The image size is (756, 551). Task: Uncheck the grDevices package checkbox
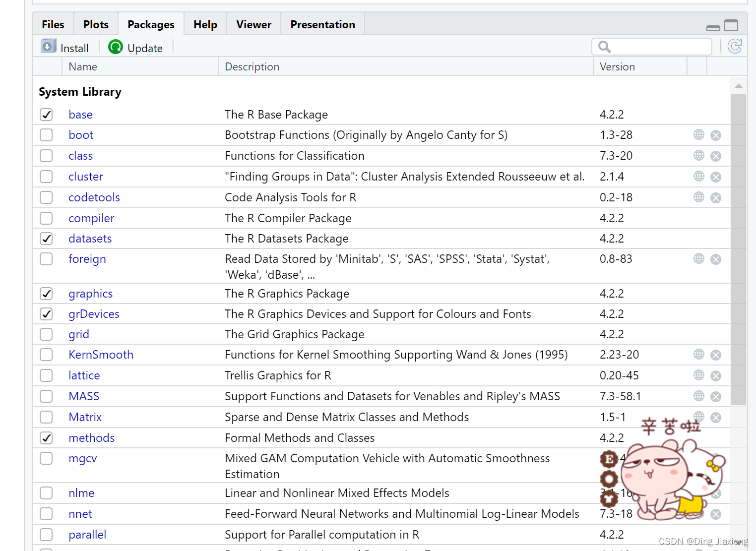[46, 314]
